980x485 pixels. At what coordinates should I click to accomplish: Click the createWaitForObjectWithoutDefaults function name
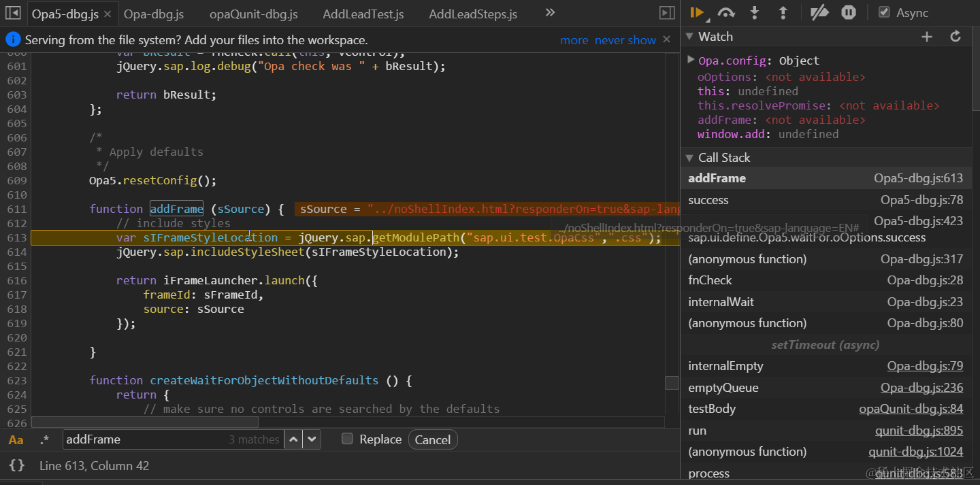(264, 380)
